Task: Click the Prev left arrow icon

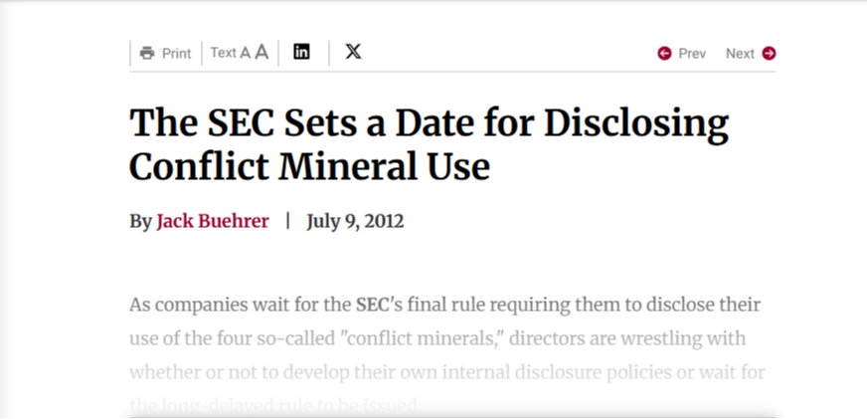Action: coord(664,53)
